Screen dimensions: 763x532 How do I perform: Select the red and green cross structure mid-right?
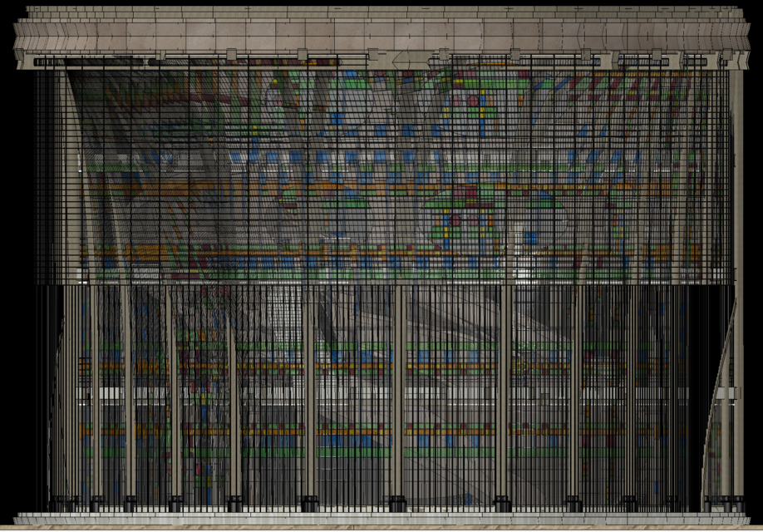coord(464,218)
